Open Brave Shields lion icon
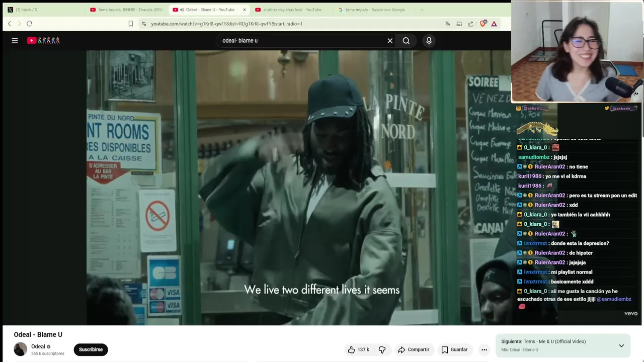This screenshot has height=362, width=644. (483, 24)
